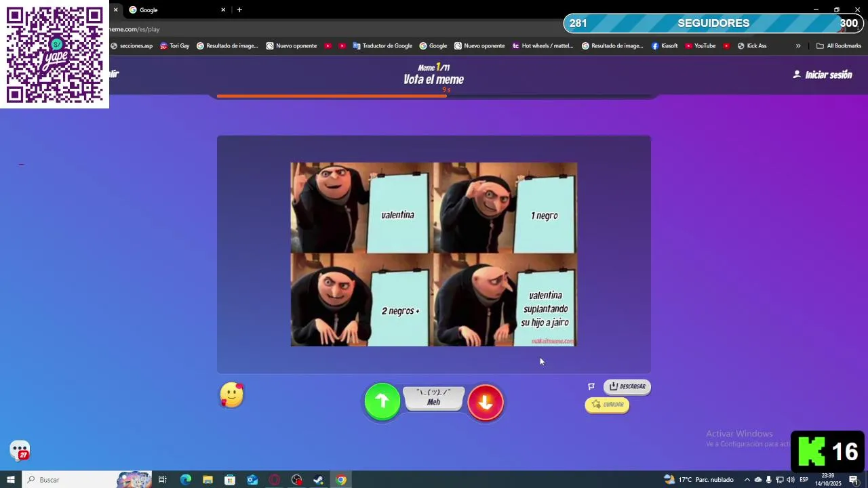Click Iniciar sesión link
The image size is (868, 488).
(823, 75)
